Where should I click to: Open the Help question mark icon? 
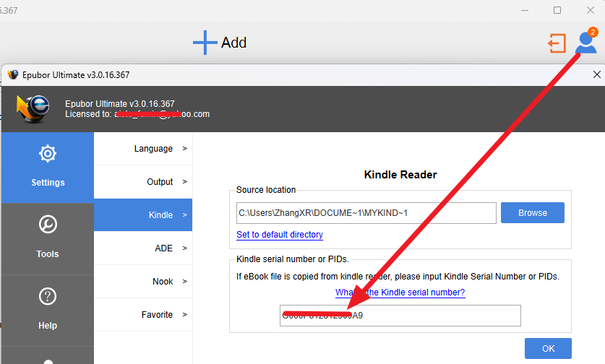pyautogui.click(x=48, y=296)
